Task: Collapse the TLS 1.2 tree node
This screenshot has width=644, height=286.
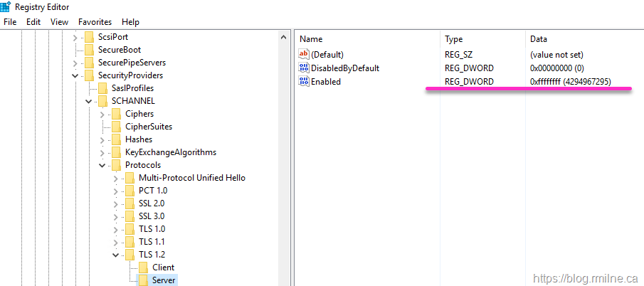Action: point(115,255)
